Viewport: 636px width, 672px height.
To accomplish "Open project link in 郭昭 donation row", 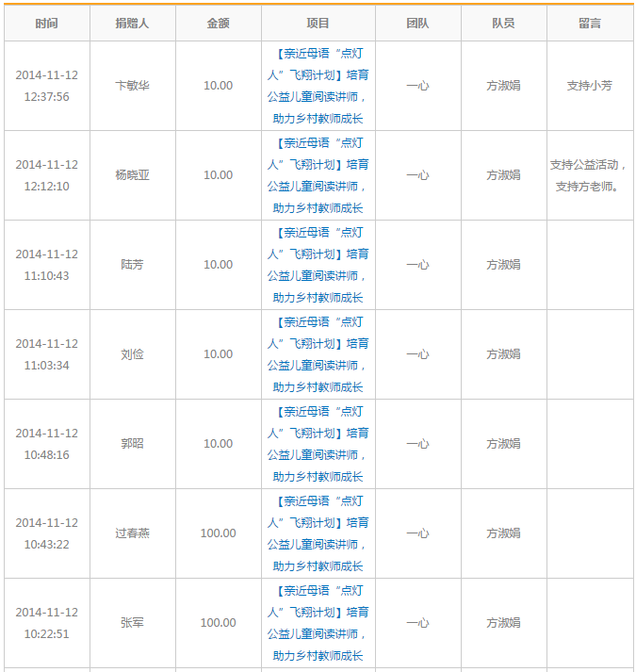I will point(318,444).
